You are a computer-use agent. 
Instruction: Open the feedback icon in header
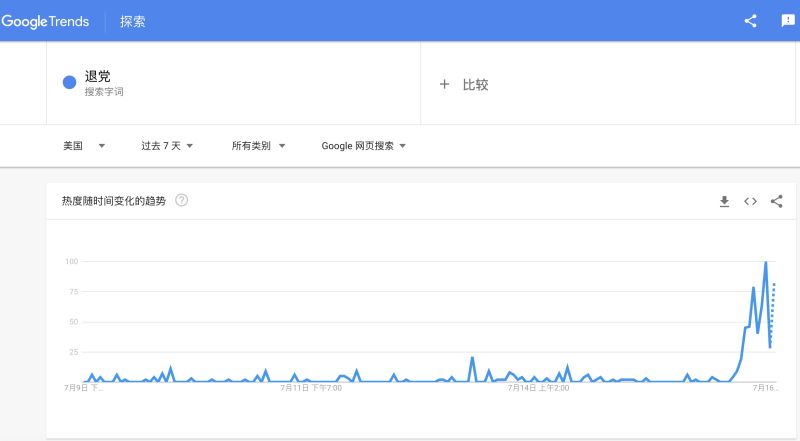pyautogui.click(x=788, y=20)
